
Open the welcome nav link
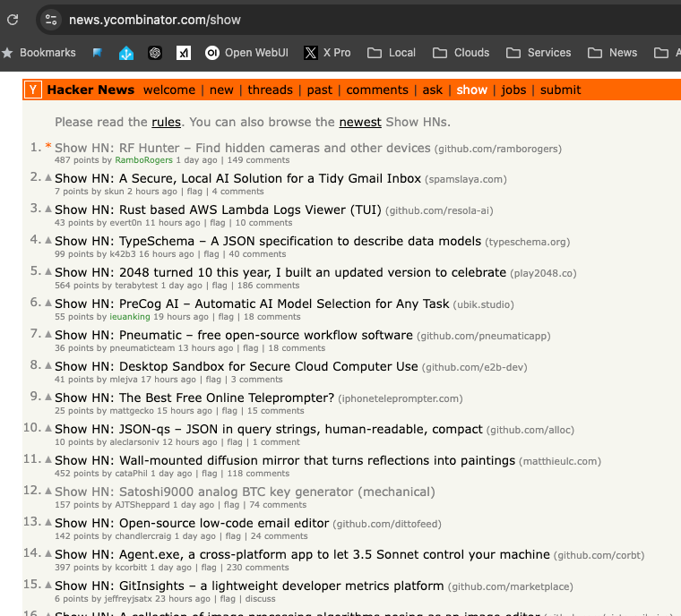pos(169,90)
